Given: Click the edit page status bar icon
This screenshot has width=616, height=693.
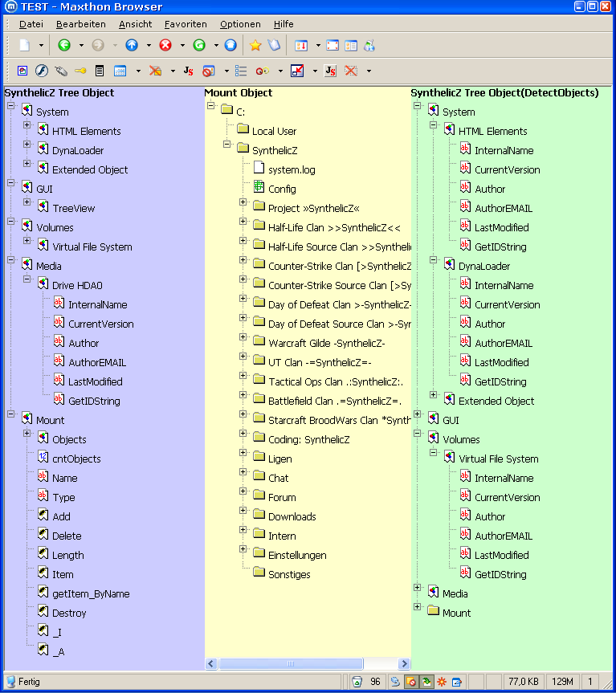Looking at the screenshot, I should (456, 682).
